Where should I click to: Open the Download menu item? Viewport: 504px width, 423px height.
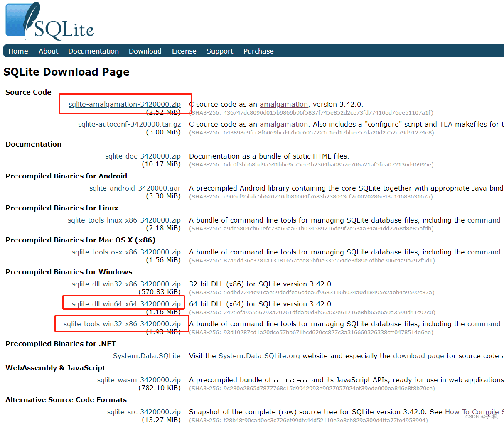click(145, 51)
